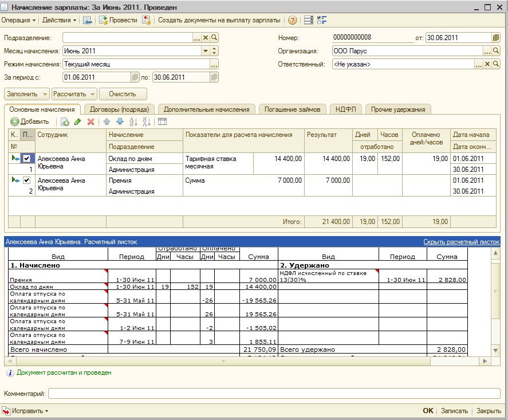Screen dimensions: 508x420
Task: Move row up with blue up arrow
Action: (107, 121)
